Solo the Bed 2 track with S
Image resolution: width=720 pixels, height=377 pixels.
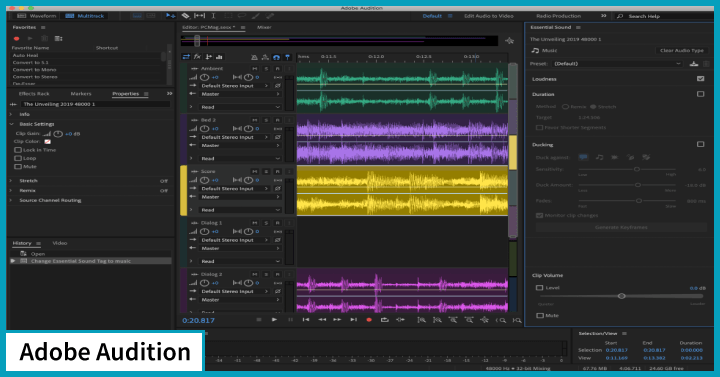[266, 120]
